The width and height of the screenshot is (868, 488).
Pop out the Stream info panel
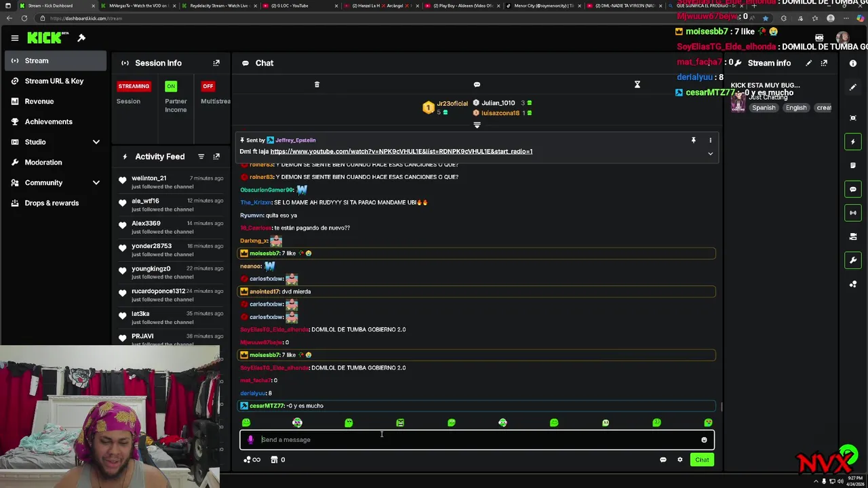pos(824,63)
